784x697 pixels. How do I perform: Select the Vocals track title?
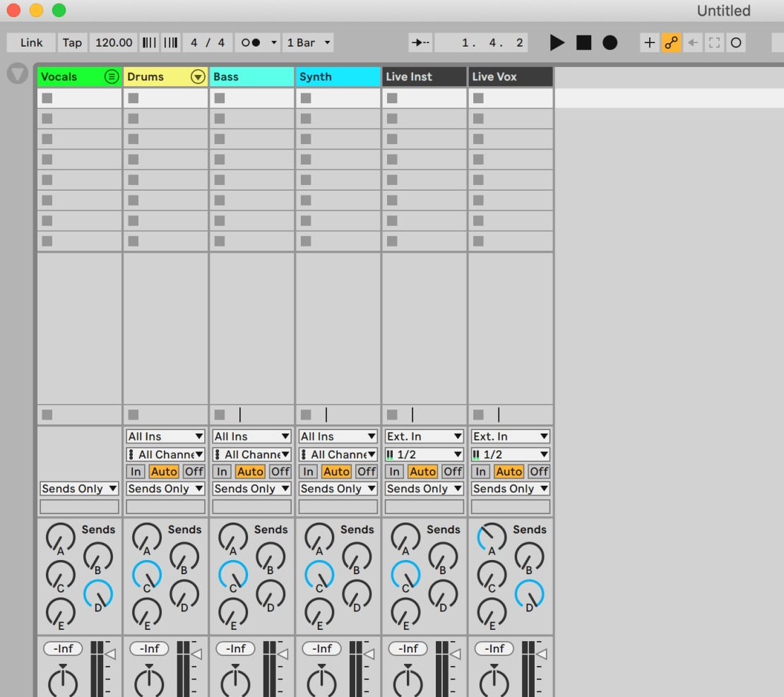(x=59, y=76)
